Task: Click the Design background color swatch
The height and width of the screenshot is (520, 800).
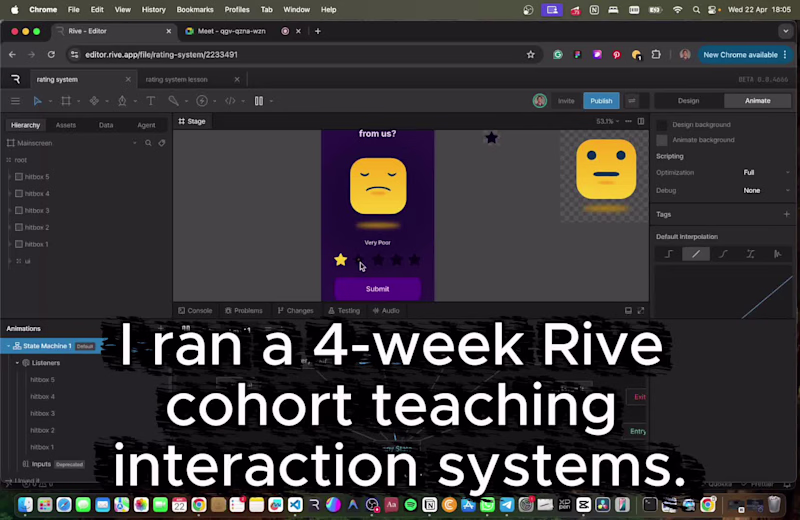Action: 662,125
